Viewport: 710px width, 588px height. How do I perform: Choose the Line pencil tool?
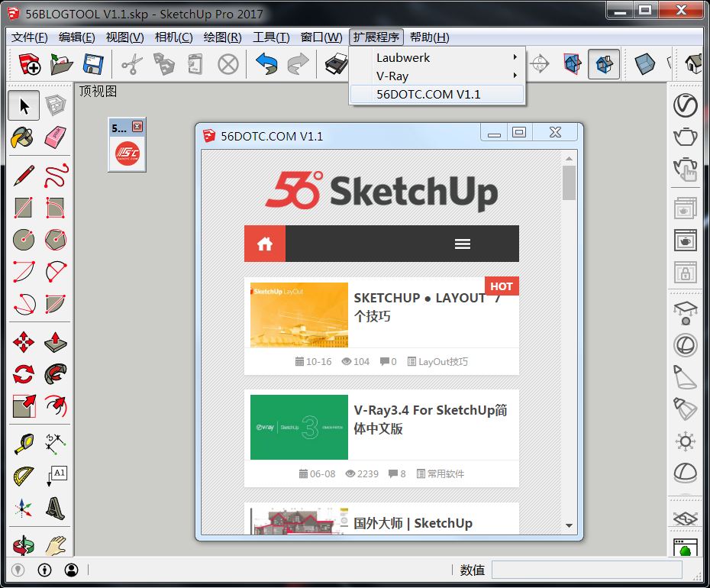point(23,175)
